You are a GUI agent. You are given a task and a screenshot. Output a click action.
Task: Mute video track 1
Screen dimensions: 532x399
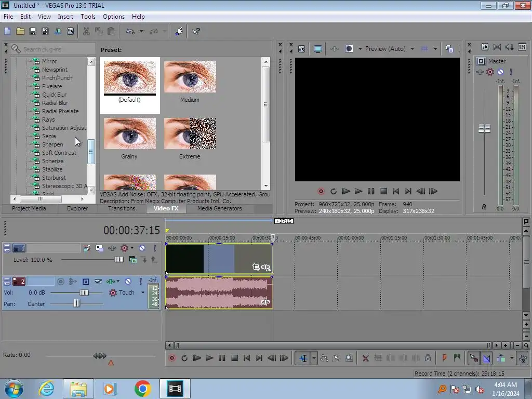(142, 248)
